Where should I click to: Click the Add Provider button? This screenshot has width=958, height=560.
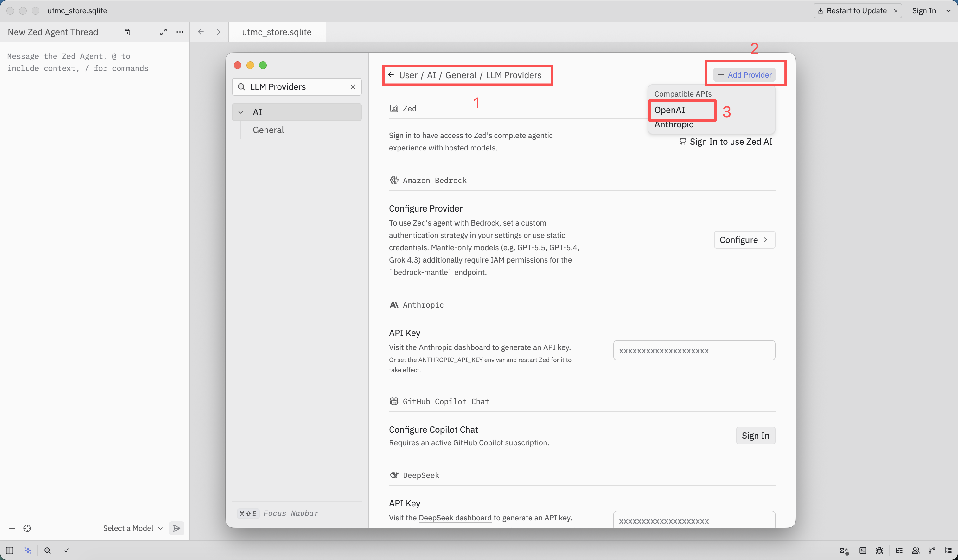(744, 75)
